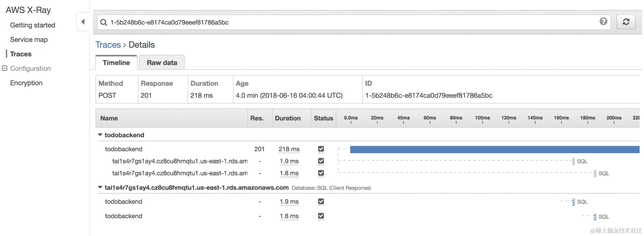Viewport: 644px width, 236px height.
Task: Switch to the Timeline tab
Action: tap(116, 63)
